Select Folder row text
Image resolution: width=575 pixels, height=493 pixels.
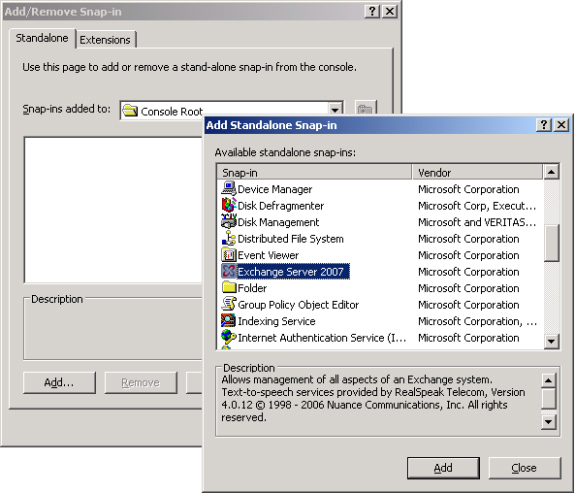252,288
